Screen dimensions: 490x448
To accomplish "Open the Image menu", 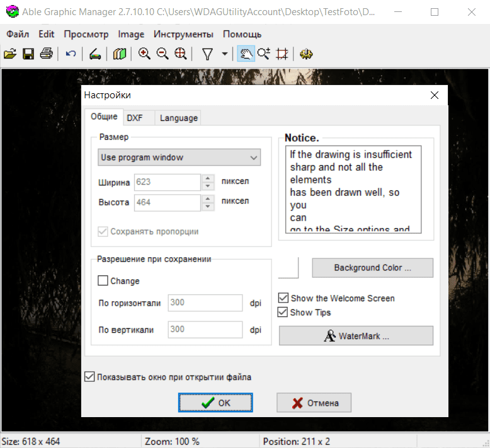I will (131, 34).
